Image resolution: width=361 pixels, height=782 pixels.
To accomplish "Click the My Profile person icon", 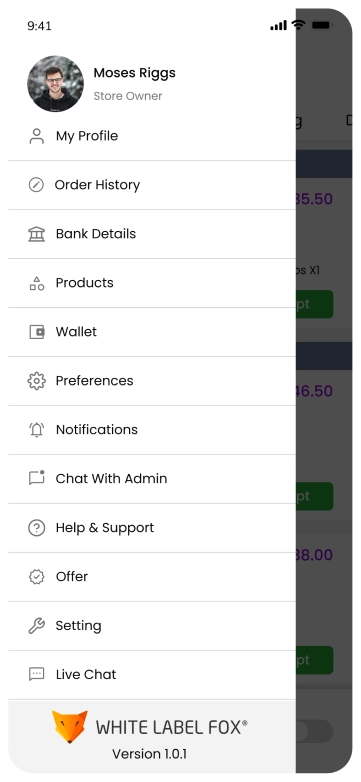I will 36,136.
